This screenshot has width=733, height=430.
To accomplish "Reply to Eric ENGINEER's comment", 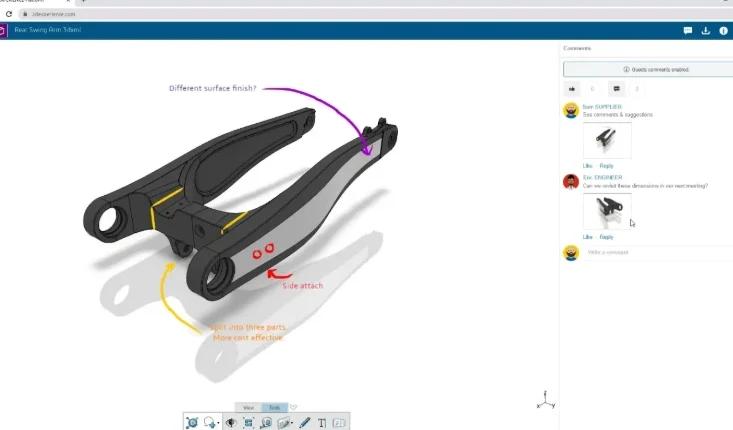I will (x=606, y=237).
